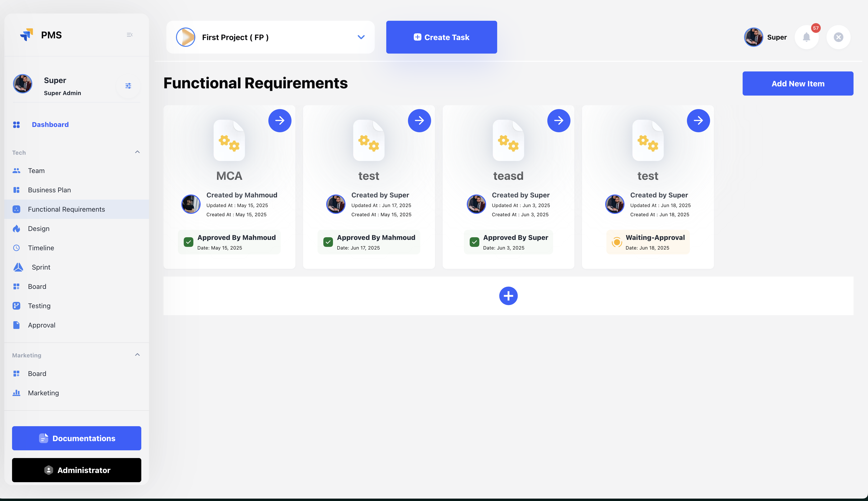The width and height of the screenshot is (868, 501).
Task: Collapse the Tech section
Action: 137,152
